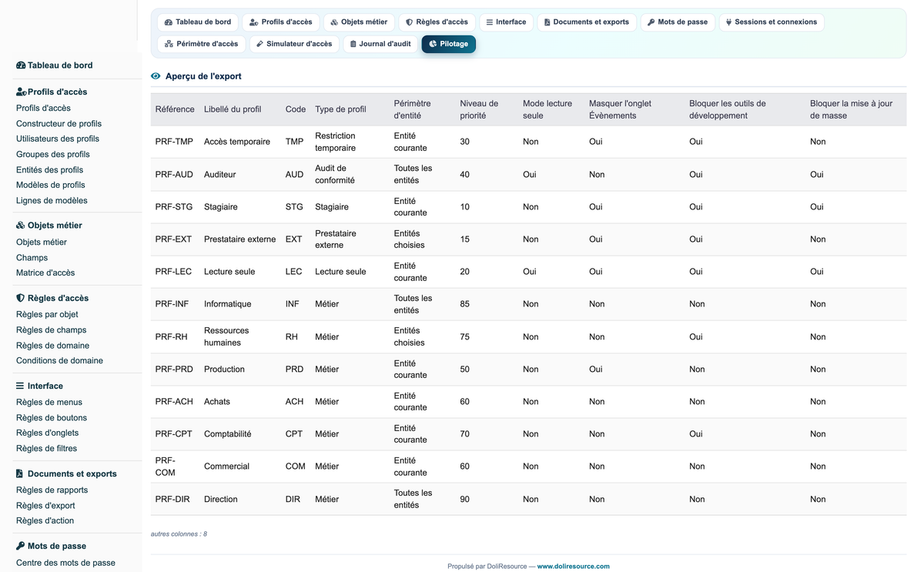Click the Règles d'accès tab shield icon

click(x=410, y=22)
